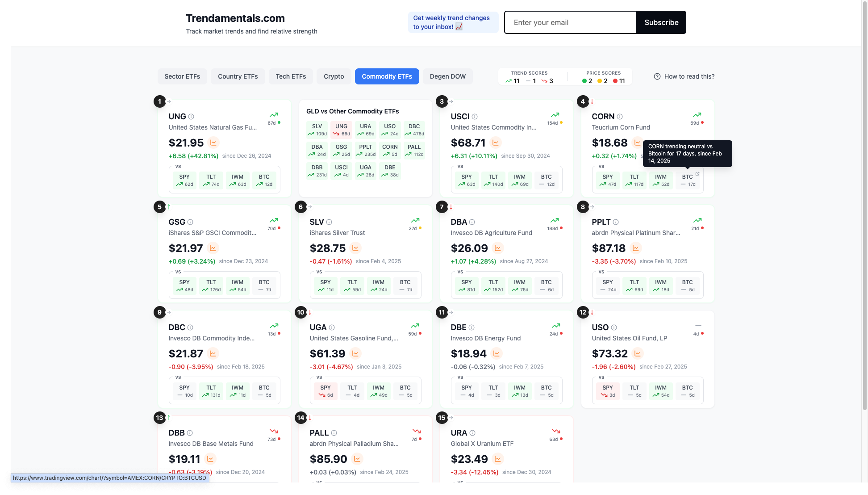Click the Trendamentals.com site title
This screenshot has width=868, height=495.
(235, 18)
